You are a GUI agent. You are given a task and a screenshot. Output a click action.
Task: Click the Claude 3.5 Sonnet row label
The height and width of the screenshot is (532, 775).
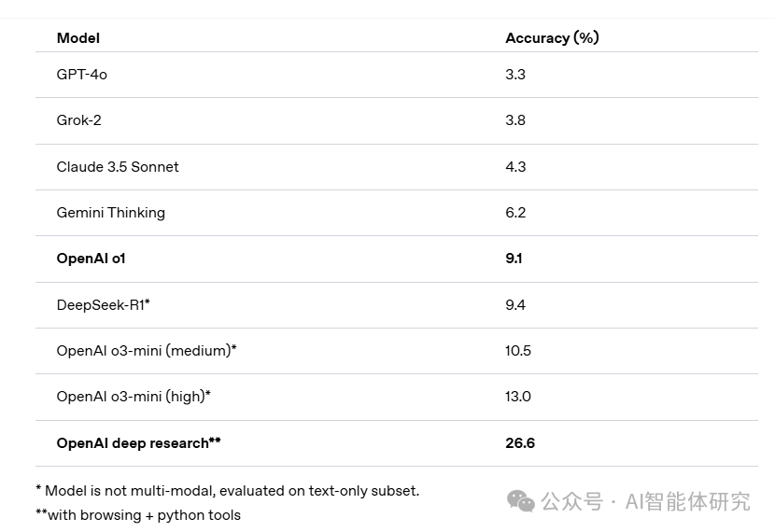click(x=118, y=167)
